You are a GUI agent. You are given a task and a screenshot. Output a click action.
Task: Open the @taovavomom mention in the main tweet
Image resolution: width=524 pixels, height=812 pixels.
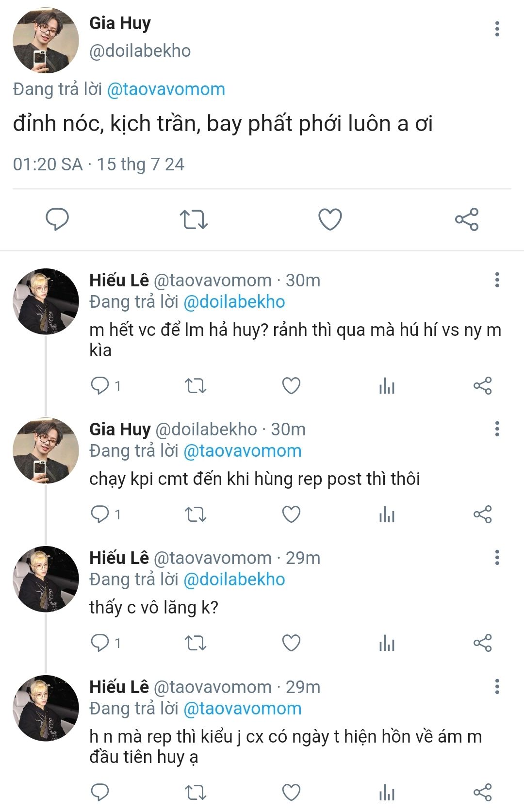(x=166, y=89)
